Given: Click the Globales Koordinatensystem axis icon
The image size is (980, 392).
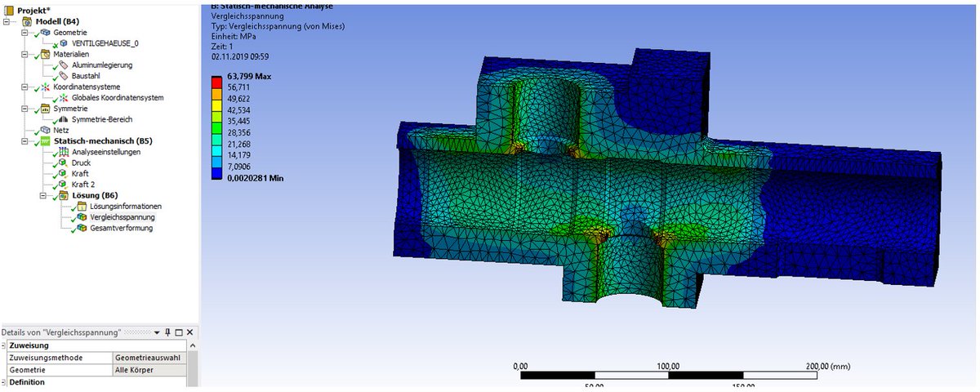Looking at the screenshot, I should tap(65, 97).
